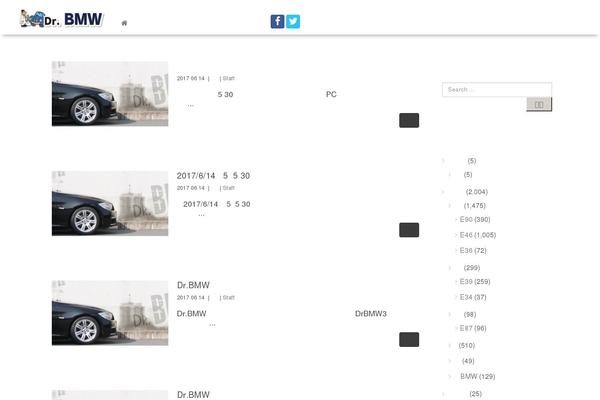Go to the home icon link
This screenshot has width=600, height=400.
coord(124,23)
